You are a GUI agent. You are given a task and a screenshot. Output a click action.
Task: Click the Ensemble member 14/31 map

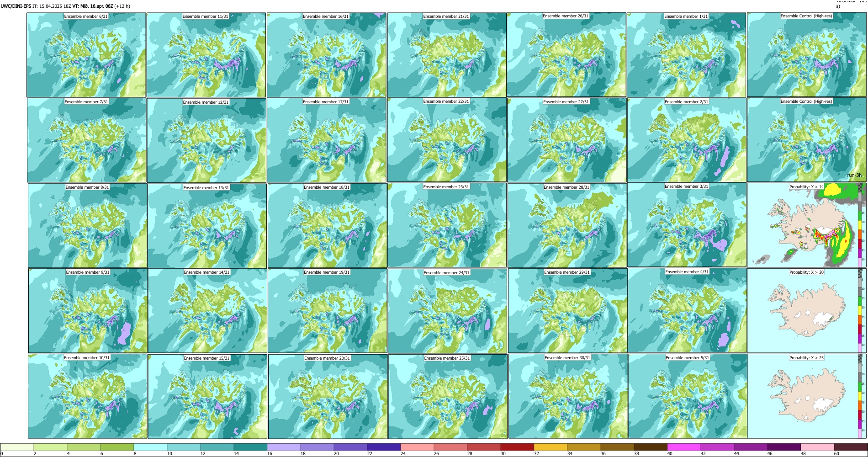point(207,311)
